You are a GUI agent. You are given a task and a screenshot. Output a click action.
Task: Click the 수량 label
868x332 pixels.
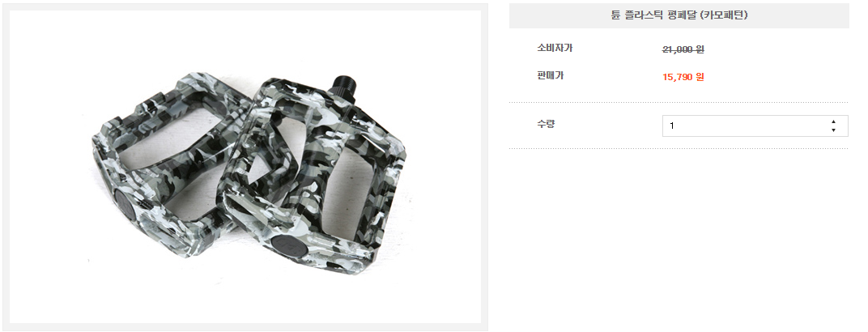tap(545, 124)
